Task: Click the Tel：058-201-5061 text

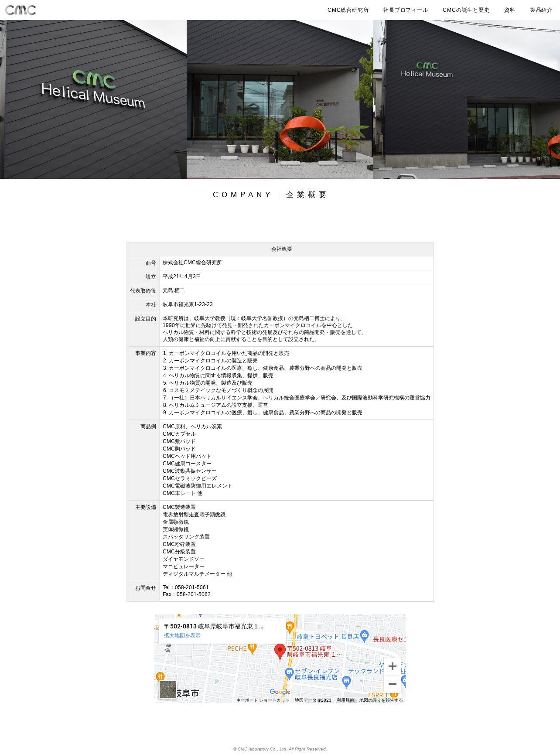Action: 186,587
